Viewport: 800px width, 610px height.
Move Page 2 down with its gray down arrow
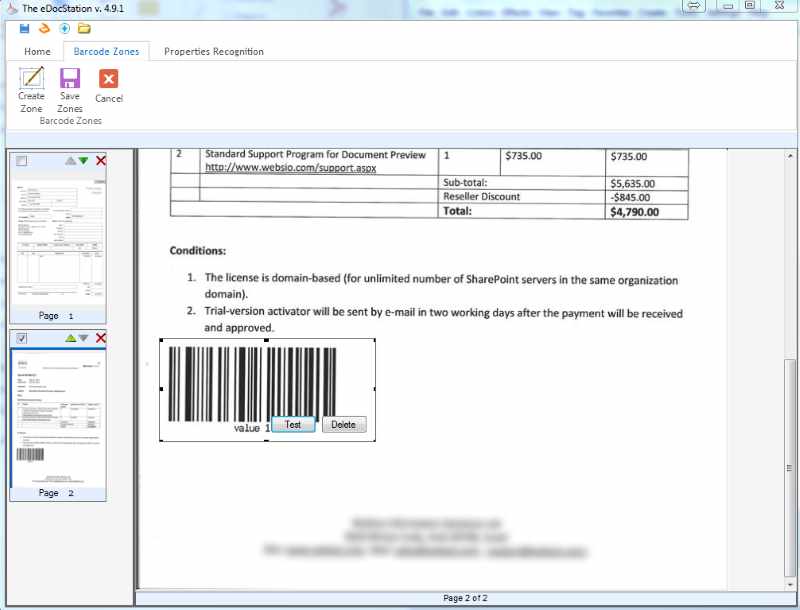(84, 338)
